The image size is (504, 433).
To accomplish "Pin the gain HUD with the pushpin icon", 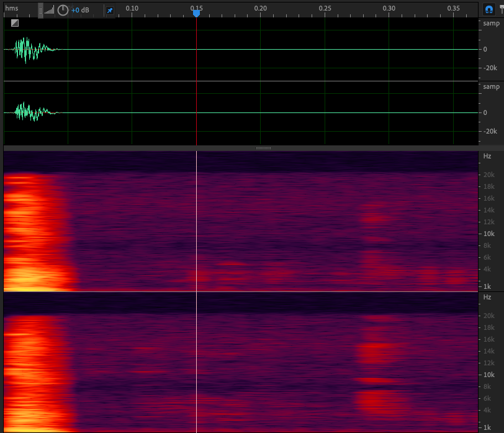I will point(110,11).
